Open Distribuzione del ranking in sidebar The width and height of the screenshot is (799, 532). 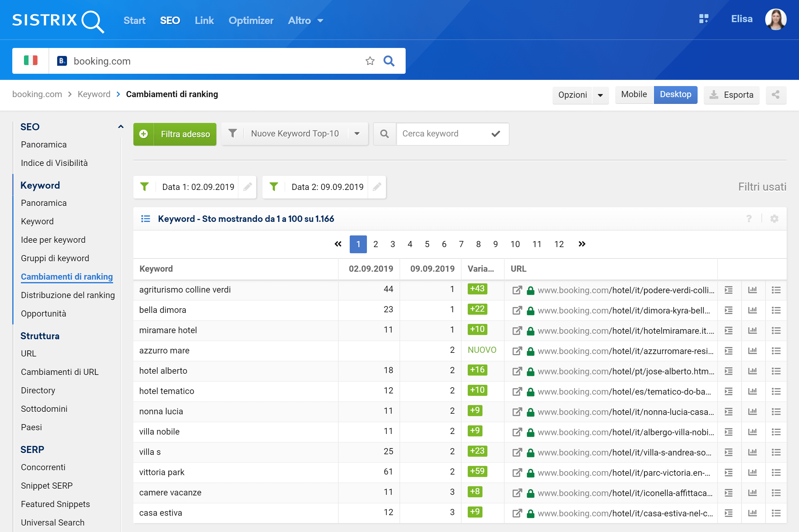68,295
